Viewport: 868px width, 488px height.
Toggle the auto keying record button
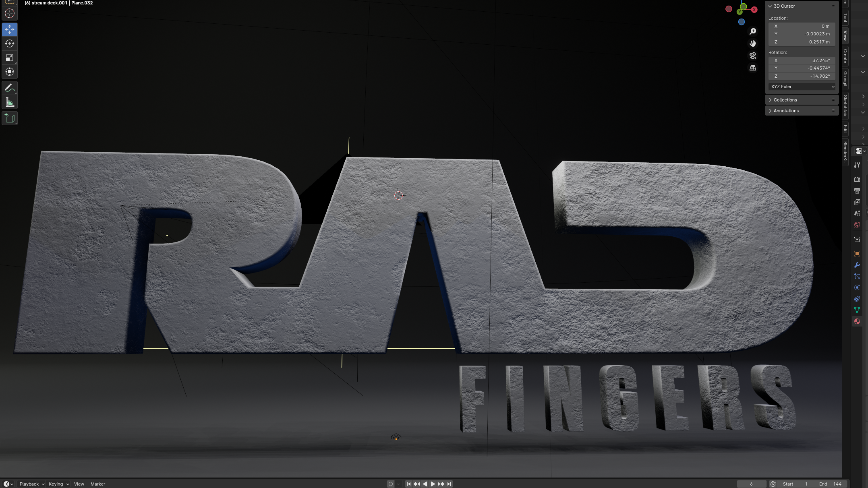[x=390, y=484]
